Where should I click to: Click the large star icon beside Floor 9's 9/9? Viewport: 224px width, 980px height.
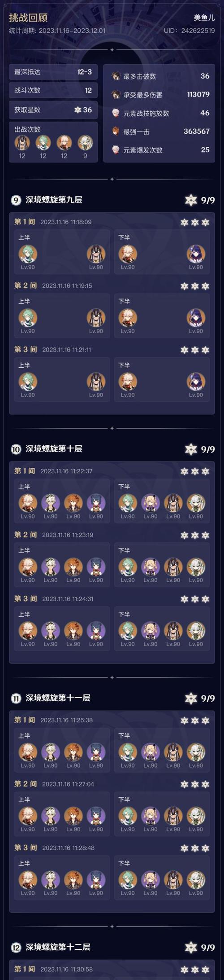[x=191, y=200]
